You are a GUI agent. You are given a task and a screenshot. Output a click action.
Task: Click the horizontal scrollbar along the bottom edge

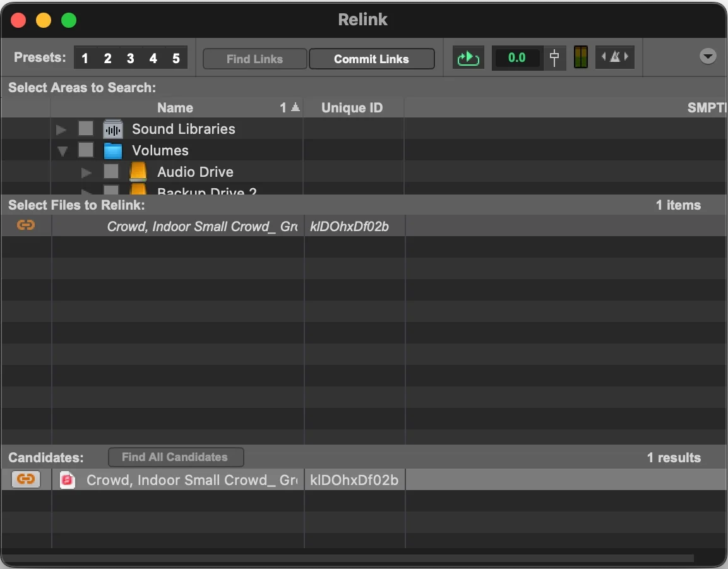[x=348, y=558]
